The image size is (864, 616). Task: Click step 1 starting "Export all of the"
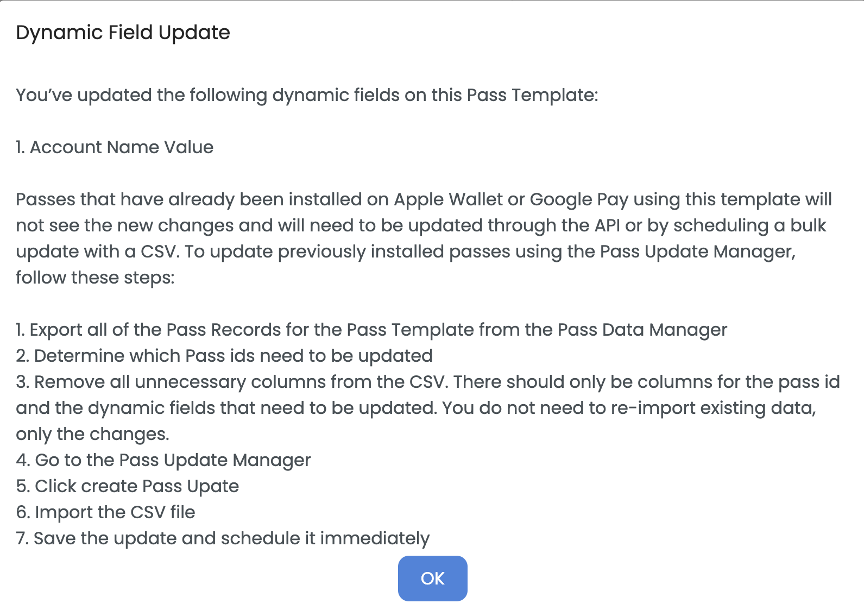(371, 330)
